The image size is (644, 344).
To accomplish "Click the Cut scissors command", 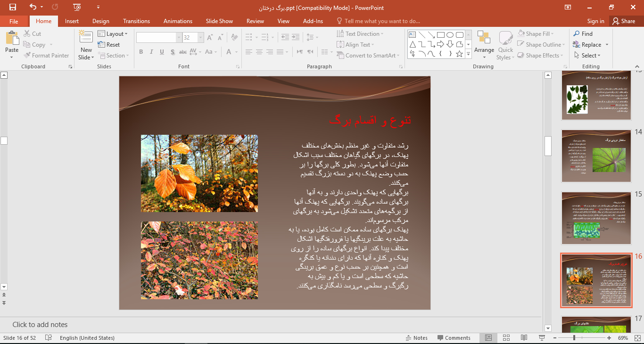I will 32,34.
